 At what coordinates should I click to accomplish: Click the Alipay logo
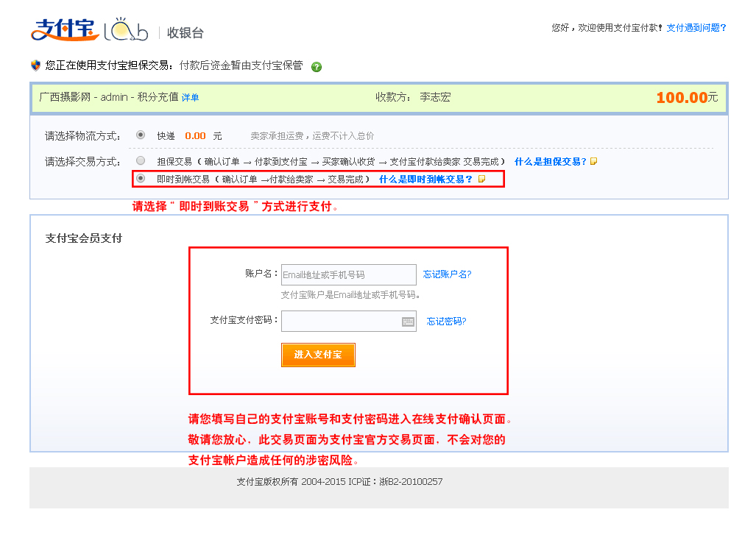65,30
